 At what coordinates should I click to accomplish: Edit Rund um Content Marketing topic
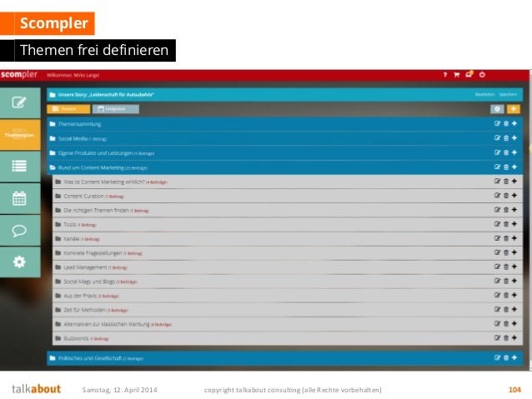(497, 167)
